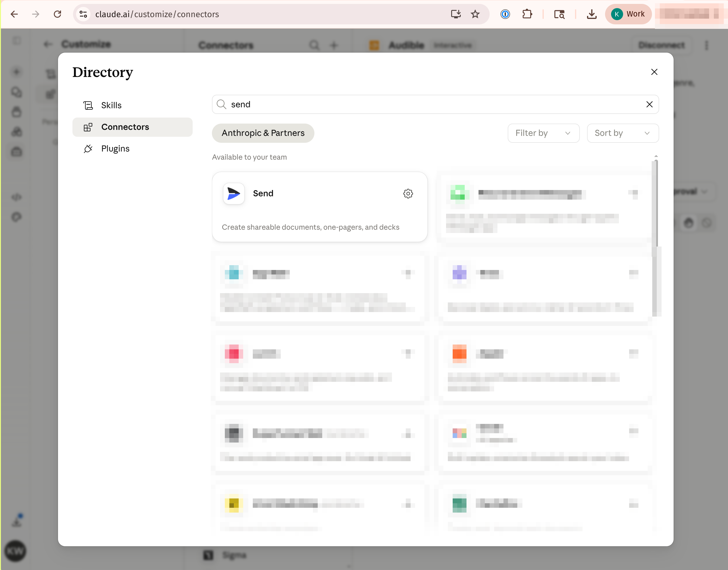The image size is (728, 570).
Task: Click the Disconnect button behind dialog
Action: tap(661, 45)
